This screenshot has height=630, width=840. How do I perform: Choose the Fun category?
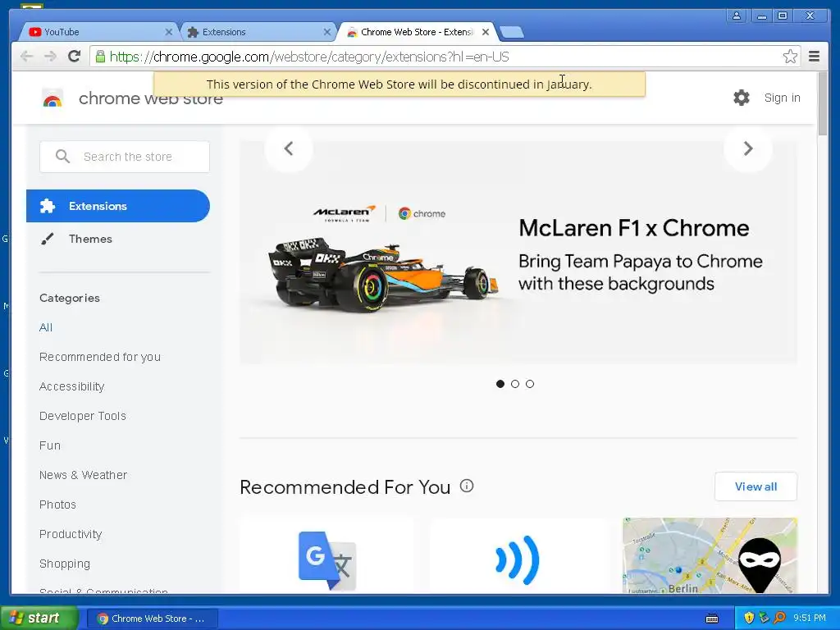coord(50,445)
